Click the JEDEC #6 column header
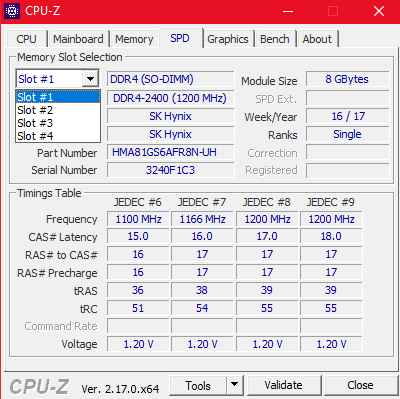Image resolution: width=400 pixels, height=399 pixels. tap(138, 202)
